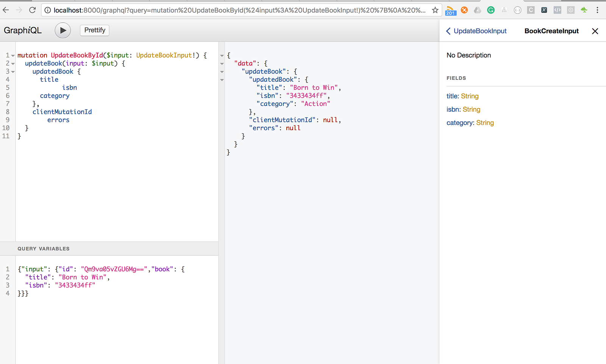
Task: Run the query with the play button
Action: (x=63, y=30)
